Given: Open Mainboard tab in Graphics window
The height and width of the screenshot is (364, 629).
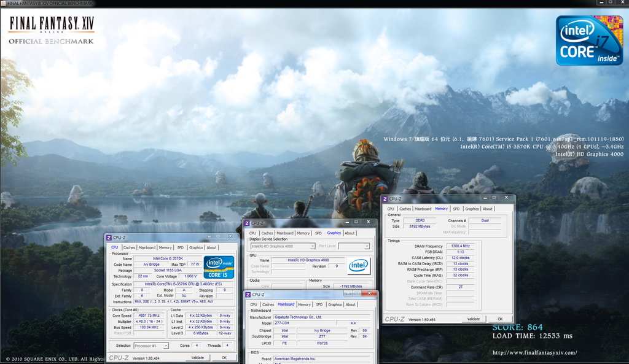Looking at the screenshot, I should coord(285,233).
